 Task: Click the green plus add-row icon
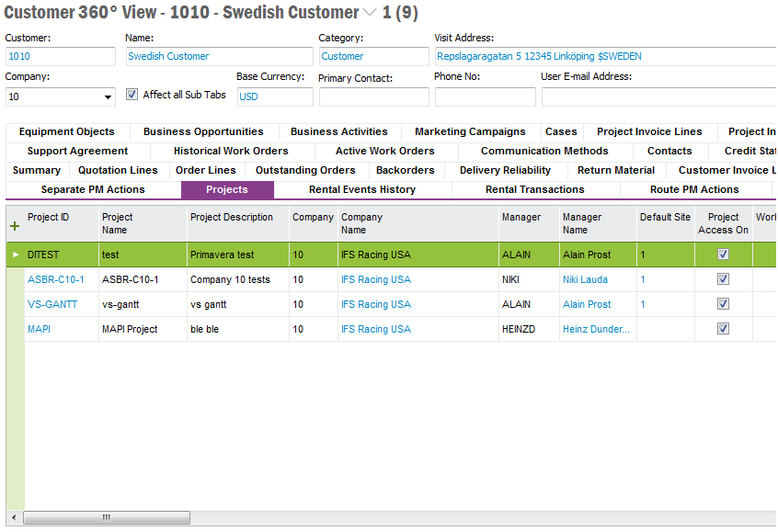pos(14,225)
